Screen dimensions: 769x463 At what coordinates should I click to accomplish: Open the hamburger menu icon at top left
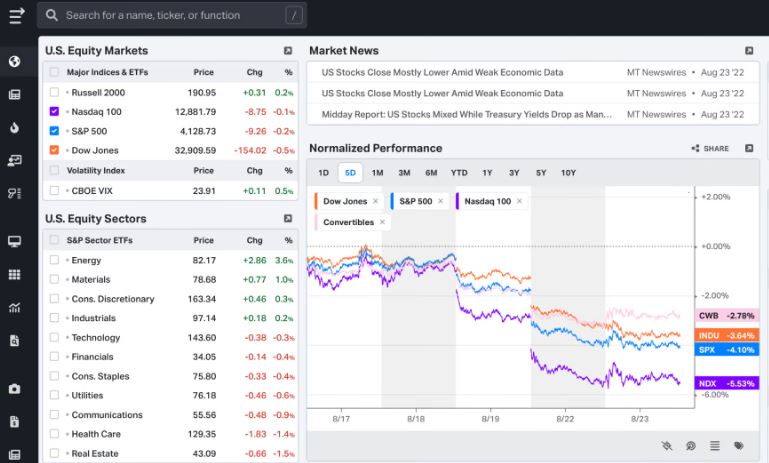click(16, 15)
